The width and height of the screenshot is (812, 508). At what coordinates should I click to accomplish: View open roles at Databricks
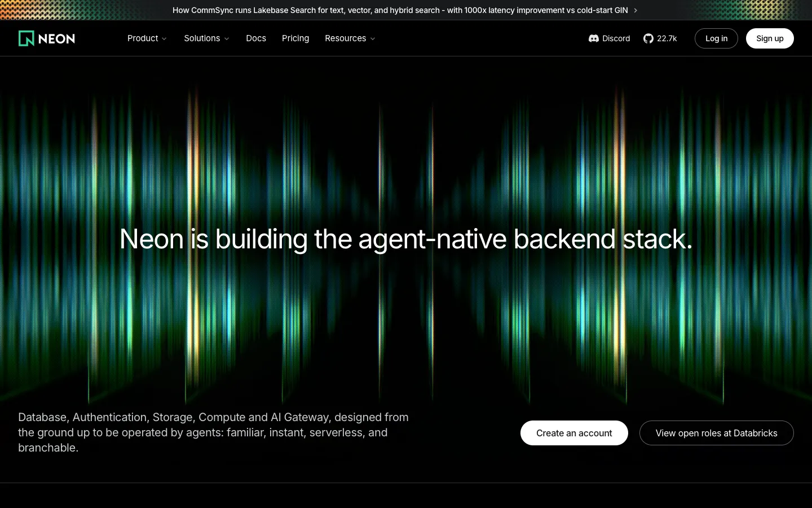(x=716, y=433)
